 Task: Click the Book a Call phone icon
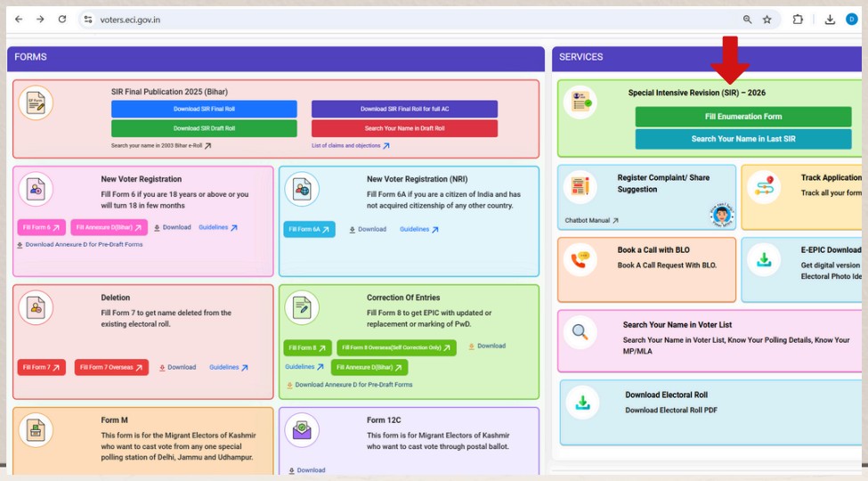click(x=580, y=260)
